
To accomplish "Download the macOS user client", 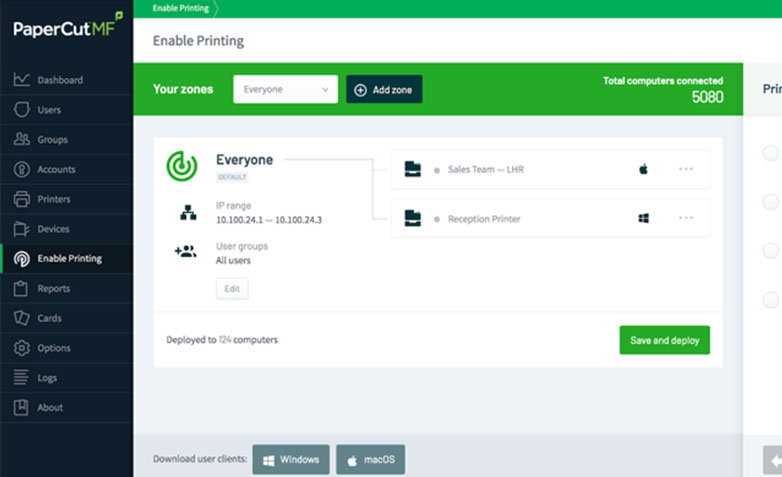I will 371,459.
